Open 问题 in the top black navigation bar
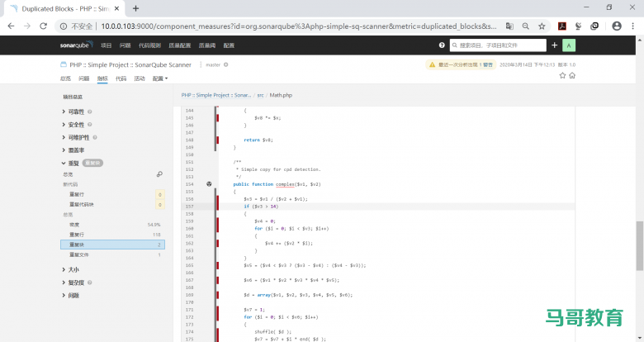Viewport: 644px width, 342px height. [x=125, y=45]
